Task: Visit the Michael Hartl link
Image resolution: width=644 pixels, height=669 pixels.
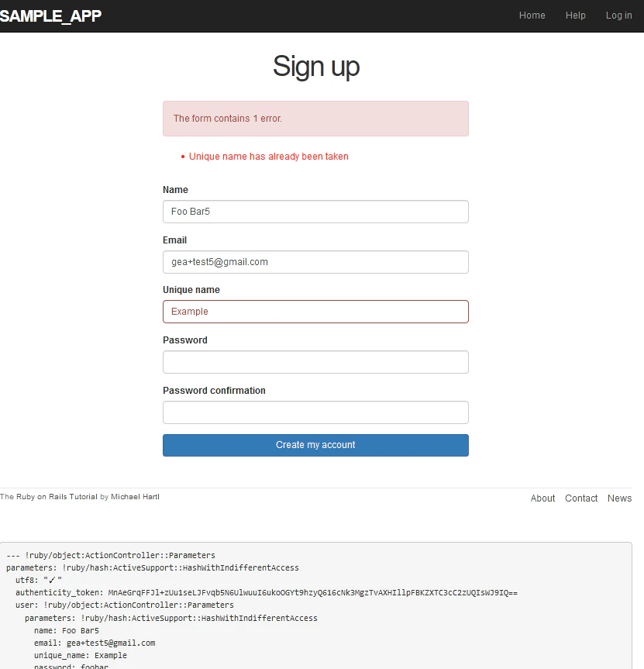Action: (x=135, y=497)
